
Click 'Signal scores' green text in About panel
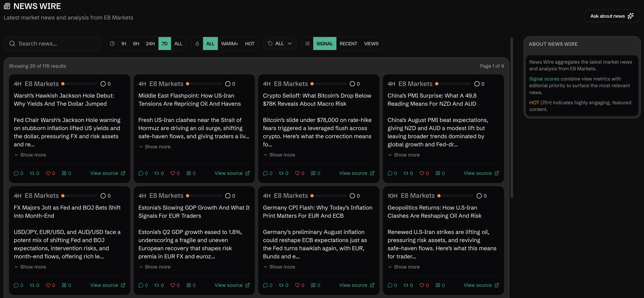(x=544, y=79)
